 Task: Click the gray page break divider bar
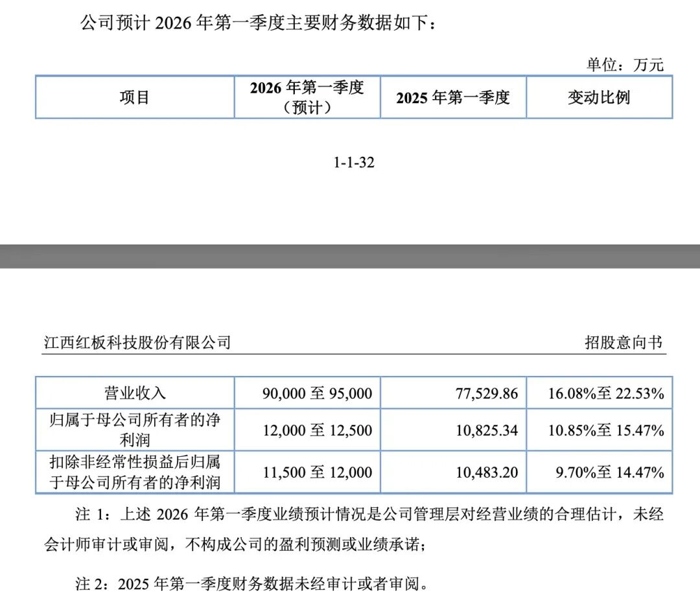click(350, 256)
